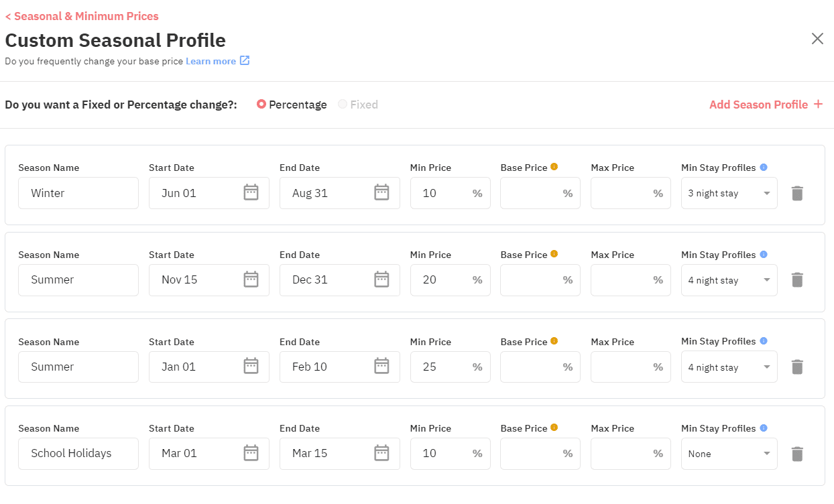Click the Min Price field showing 25
834x504 pixels.
tap(451, 367)
